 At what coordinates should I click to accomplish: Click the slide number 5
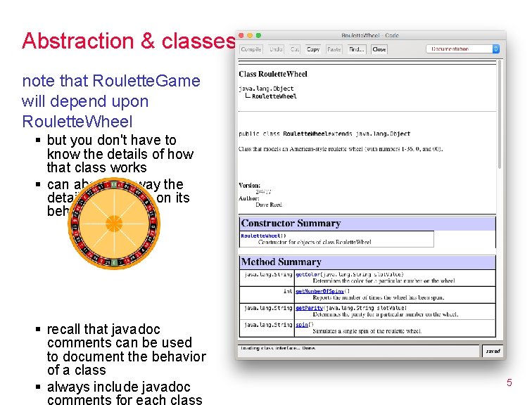coord(509,382)
